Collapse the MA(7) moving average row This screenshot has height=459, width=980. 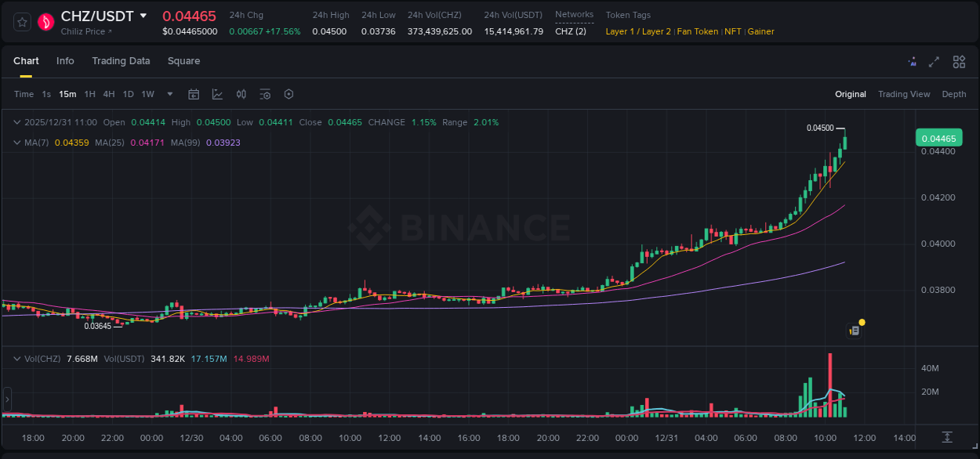(x=17, y=143)
